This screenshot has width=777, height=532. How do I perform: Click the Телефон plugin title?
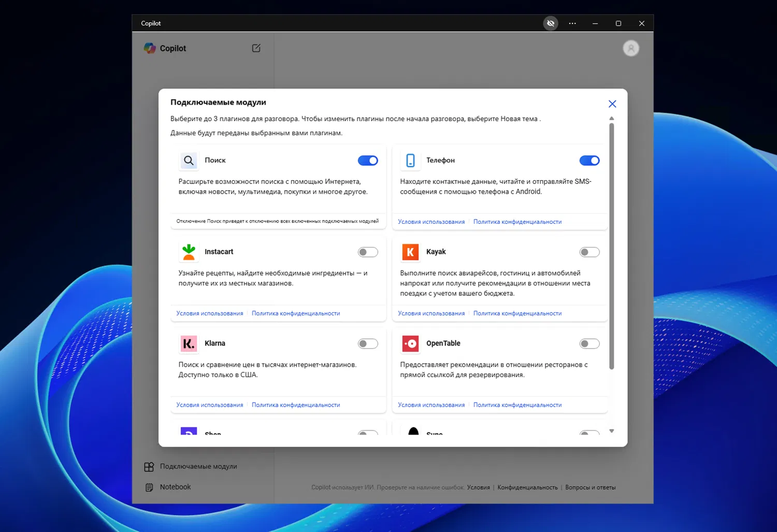tap(440, 161)
